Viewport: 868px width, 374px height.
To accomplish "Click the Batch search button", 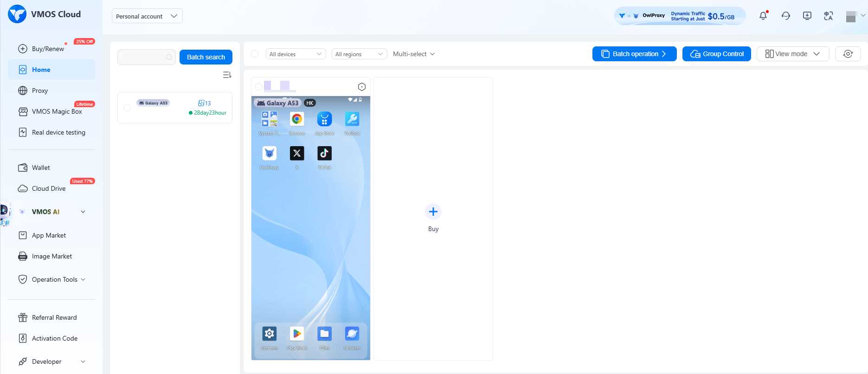I will coord(206,57).
